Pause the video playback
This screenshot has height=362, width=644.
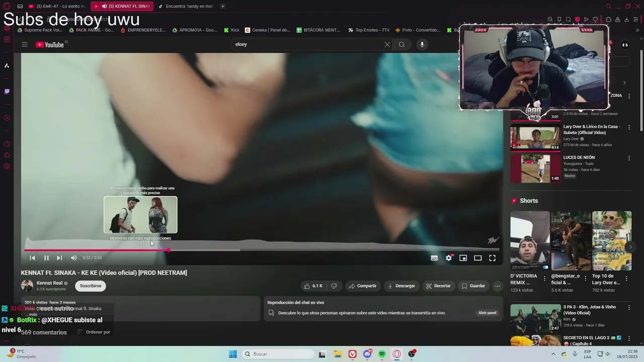[46, 258]
